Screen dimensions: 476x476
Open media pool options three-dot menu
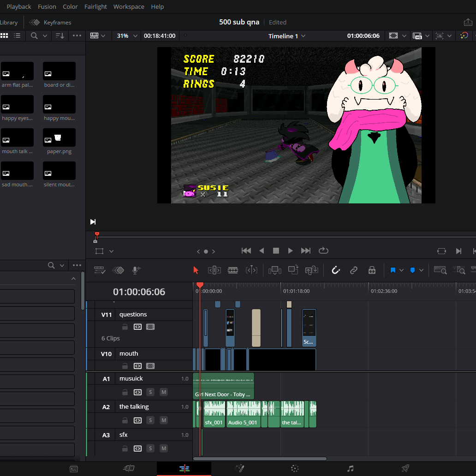pos(77,36)
